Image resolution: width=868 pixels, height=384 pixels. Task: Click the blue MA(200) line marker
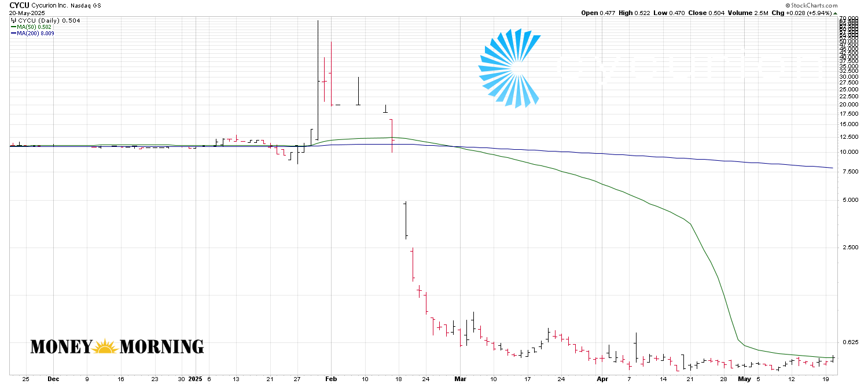[14, 33]
